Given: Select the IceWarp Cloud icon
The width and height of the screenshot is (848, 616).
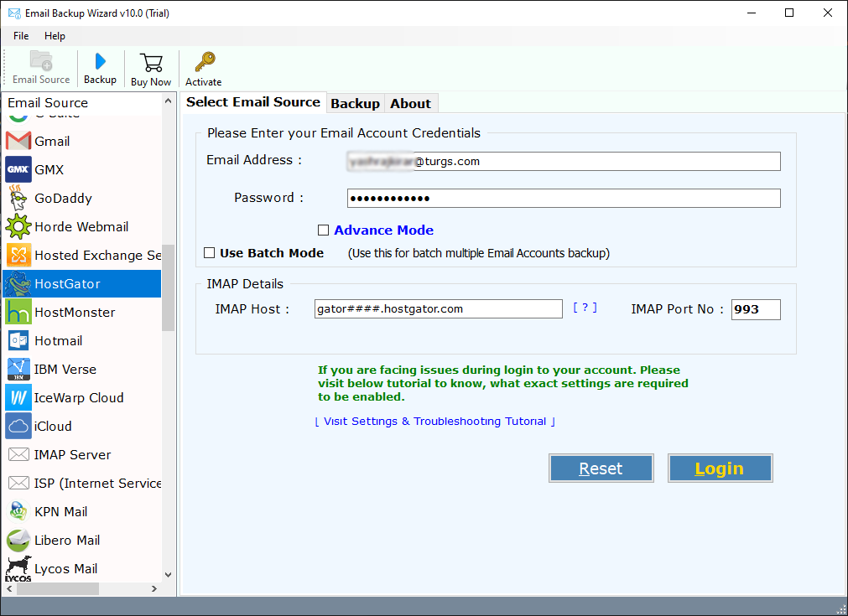Looking at the screenshot, I should tap(18, 398).
